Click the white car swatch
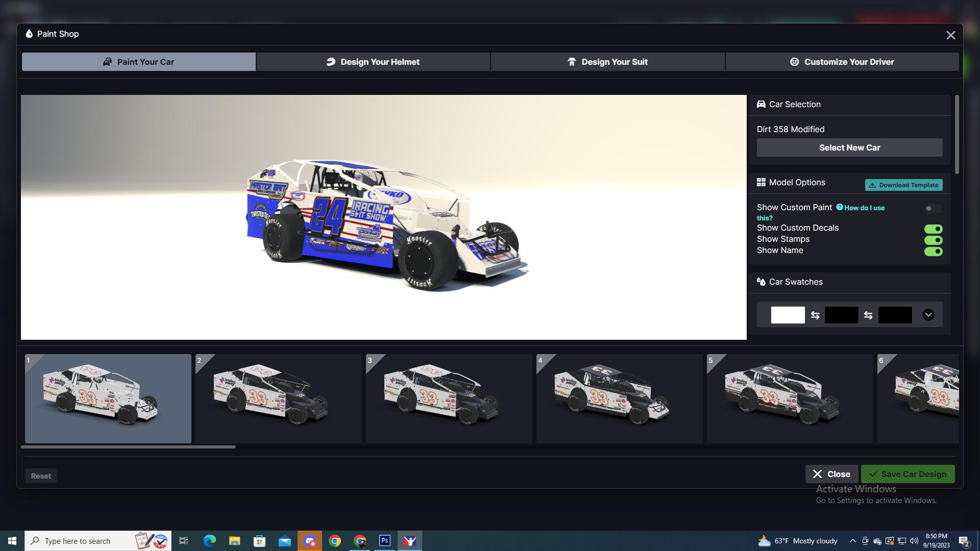 [x=788, y=315]
